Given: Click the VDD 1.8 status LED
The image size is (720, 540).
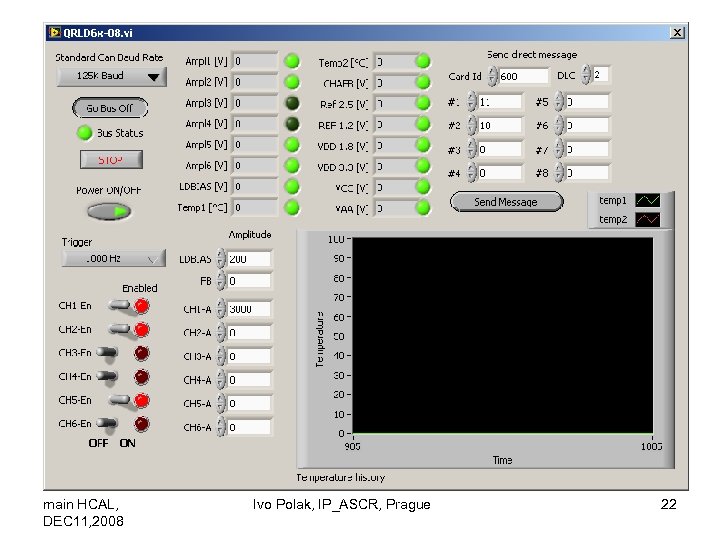Looking at the screenshot, I should [x=423, y=145].
